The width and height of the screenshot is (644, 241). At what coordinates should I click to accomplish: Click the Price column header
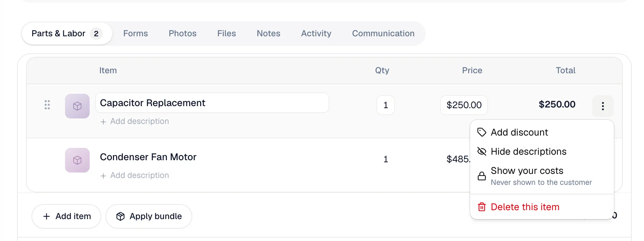472,71
